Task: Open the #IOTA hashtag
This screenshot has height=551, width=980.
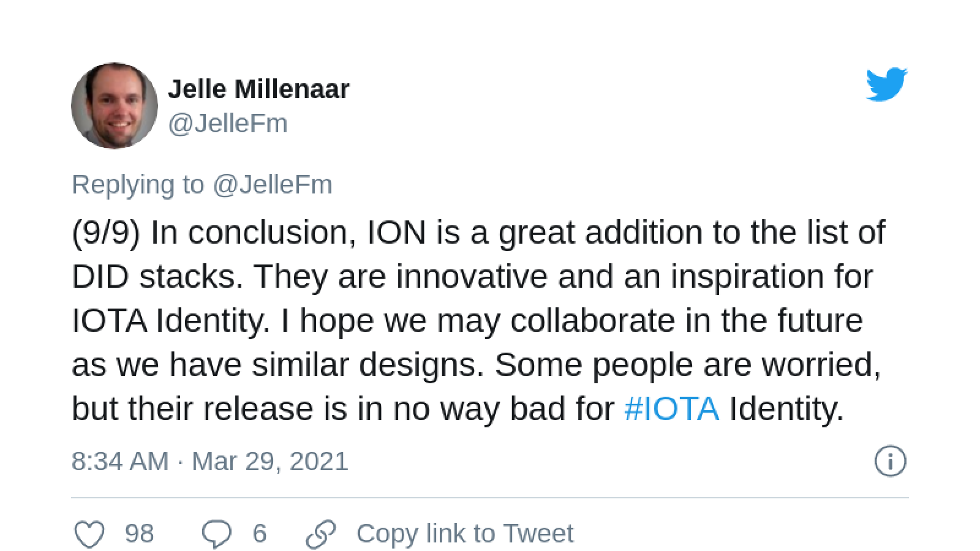Action: coord(672,408)
